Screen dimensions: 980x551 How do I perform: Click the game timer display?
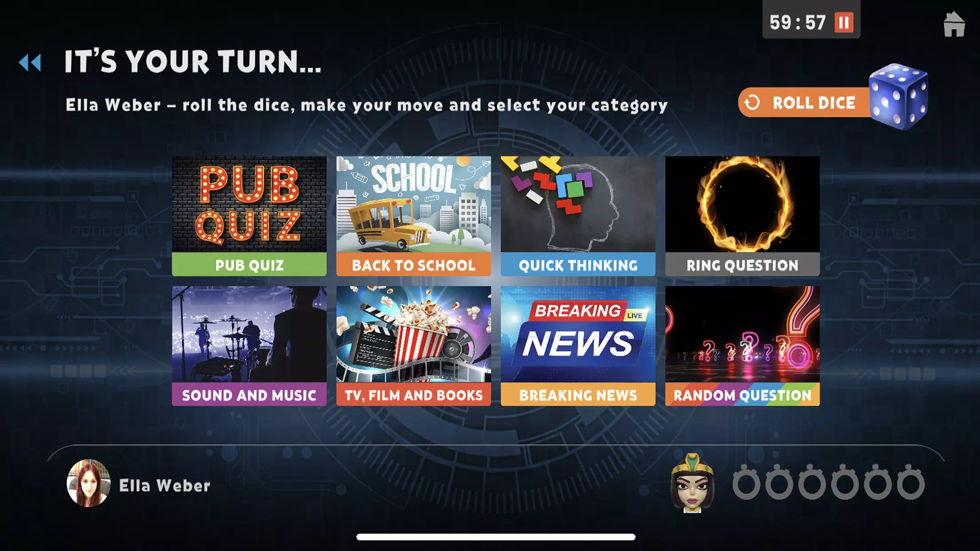pos(806,22)
